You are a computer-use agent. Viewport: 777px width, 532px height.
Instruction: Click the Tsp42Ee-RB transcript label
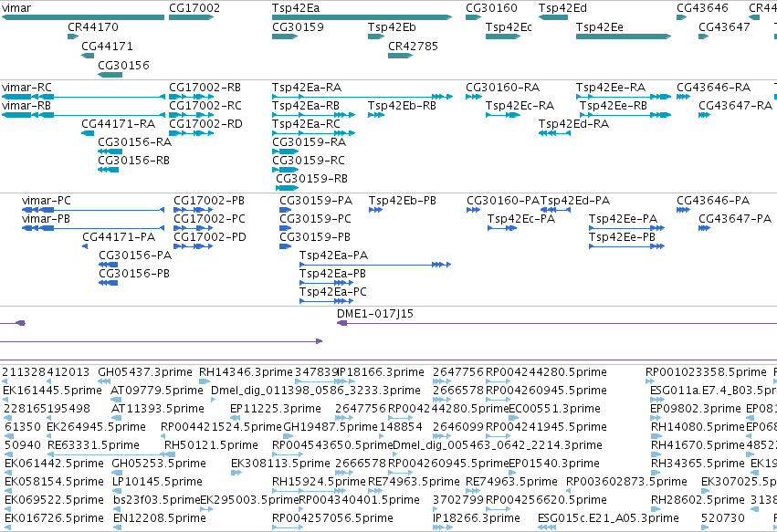coord(614,106)
